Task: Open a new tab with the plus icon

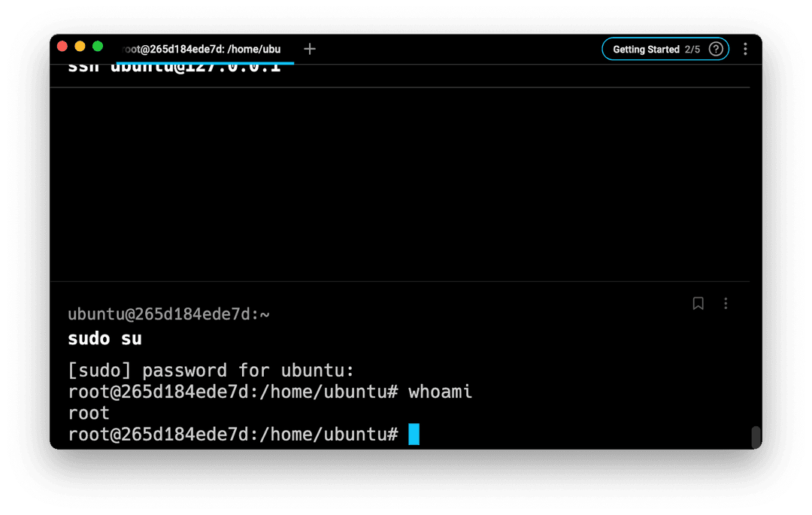Action: click(x=310, y=49)
